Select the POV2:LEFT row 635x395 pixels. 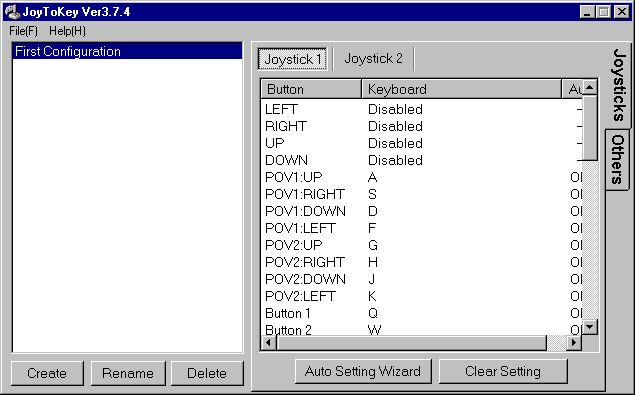(x=422, y=297)
